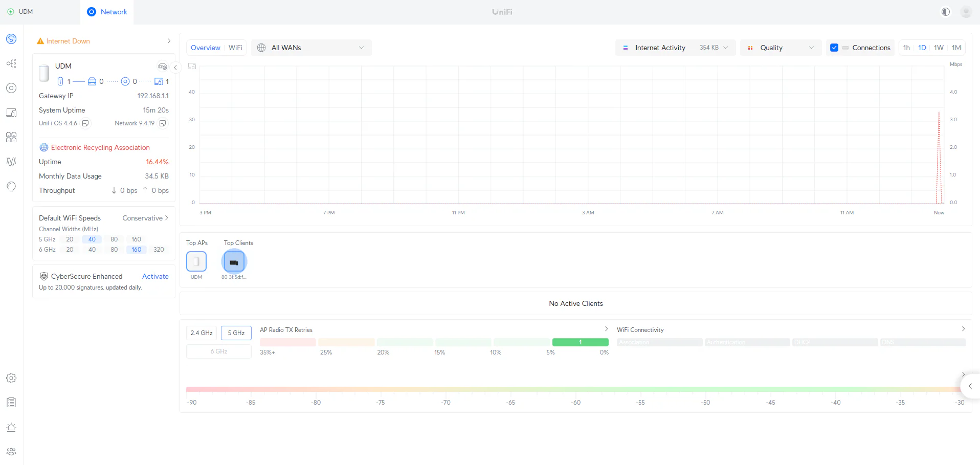980x465 pixels.
Task: Select 5 GHz channel width 40
Action: [x=92, y=239]
